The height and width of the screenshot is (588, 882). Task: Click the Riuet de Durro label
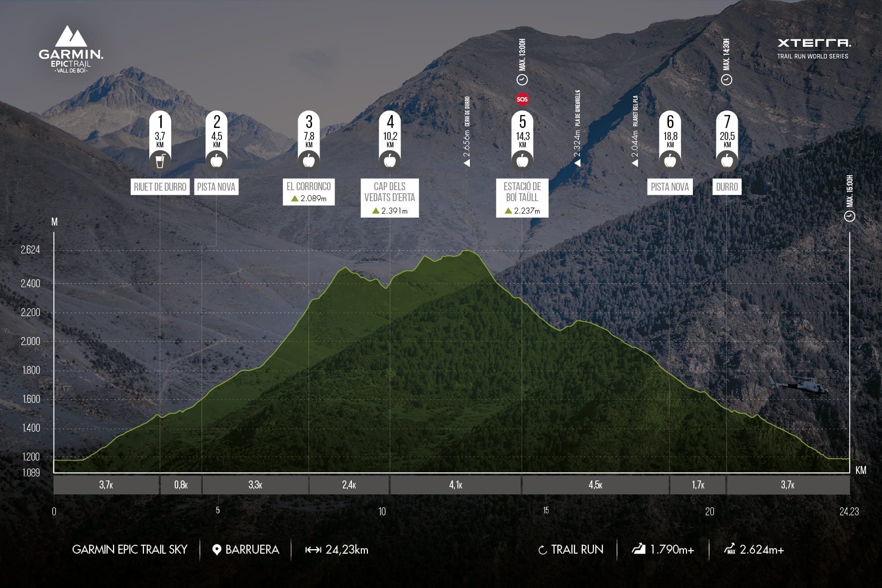click(160, 187)
